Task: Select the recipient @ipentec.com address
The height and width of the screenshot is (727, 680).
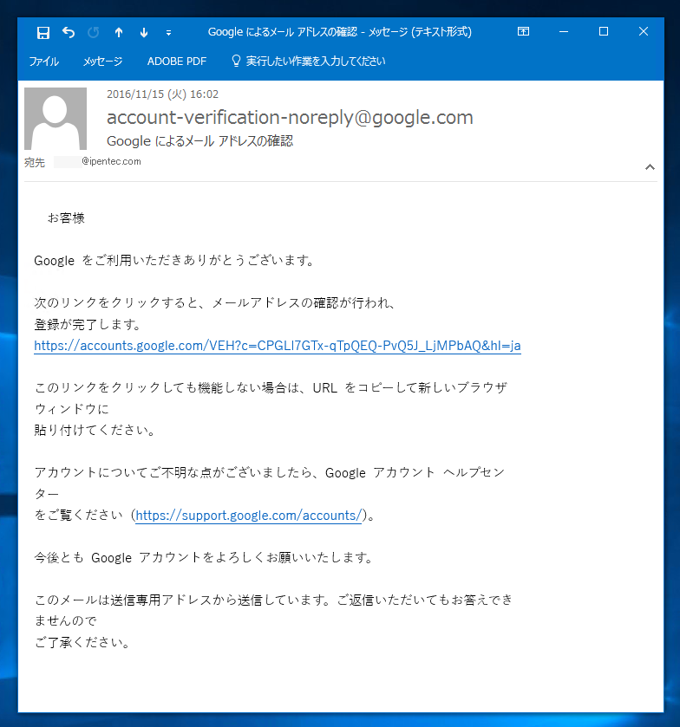Action: coord(111,161)
